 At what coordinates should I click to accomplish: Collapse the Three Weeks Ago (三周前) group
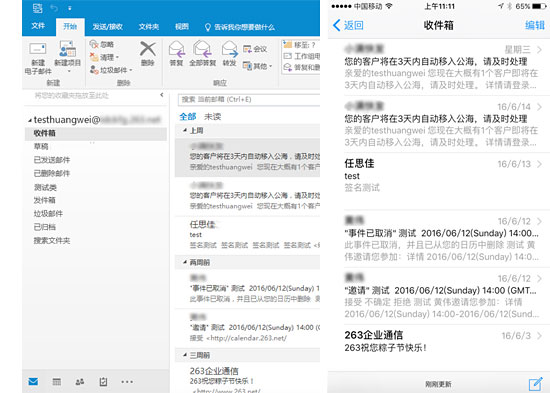185,355
